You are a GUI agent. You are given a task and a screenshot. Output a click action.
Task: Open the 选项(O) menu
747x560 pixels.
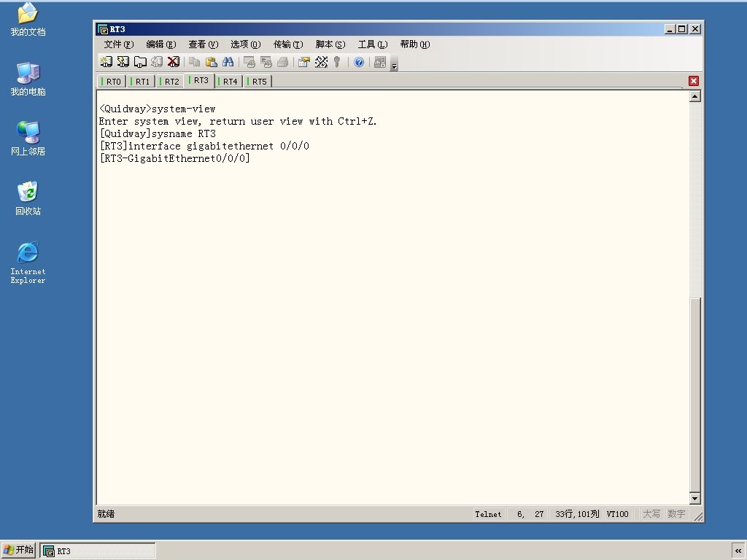pos(246,44)
